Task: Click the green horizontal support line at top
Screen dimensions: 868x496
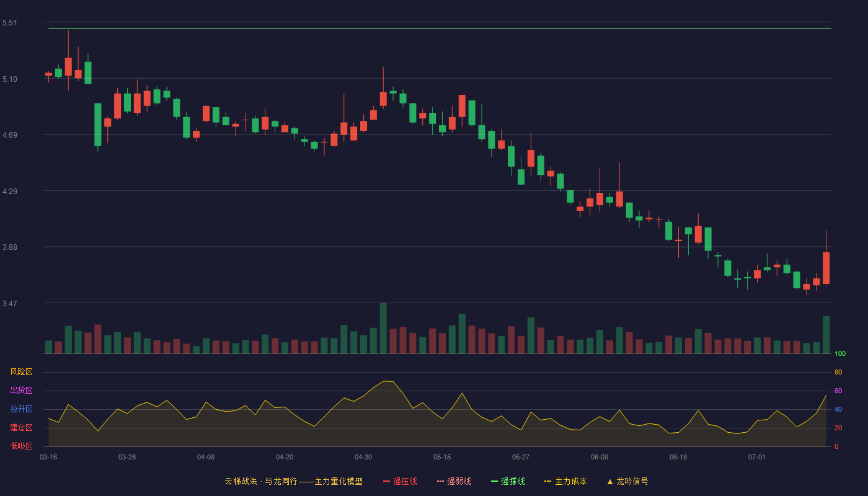Action: tap(440, 29)
